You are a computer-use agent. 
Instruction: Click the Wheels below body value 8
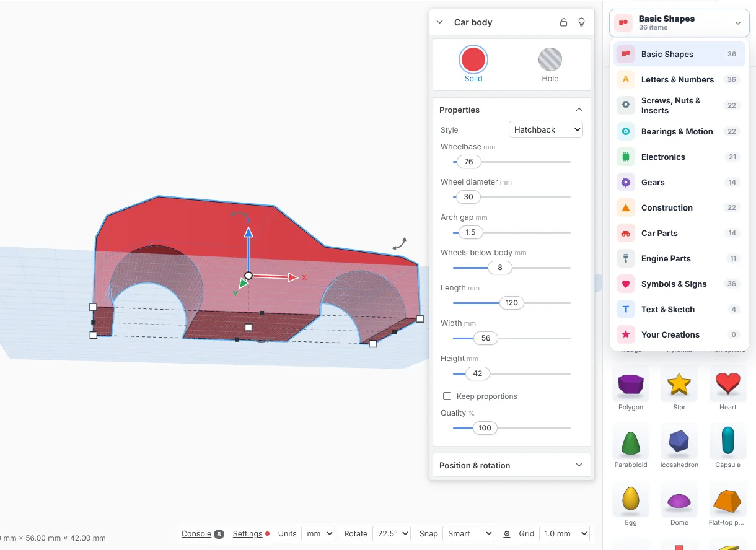click(500, 268)
